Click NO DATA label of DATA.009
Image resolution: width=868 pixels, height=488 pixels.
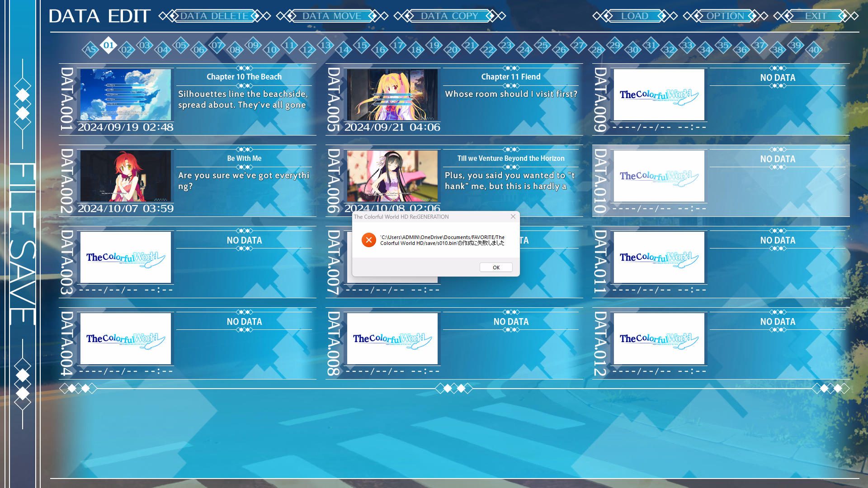click(x=778, y=78)
